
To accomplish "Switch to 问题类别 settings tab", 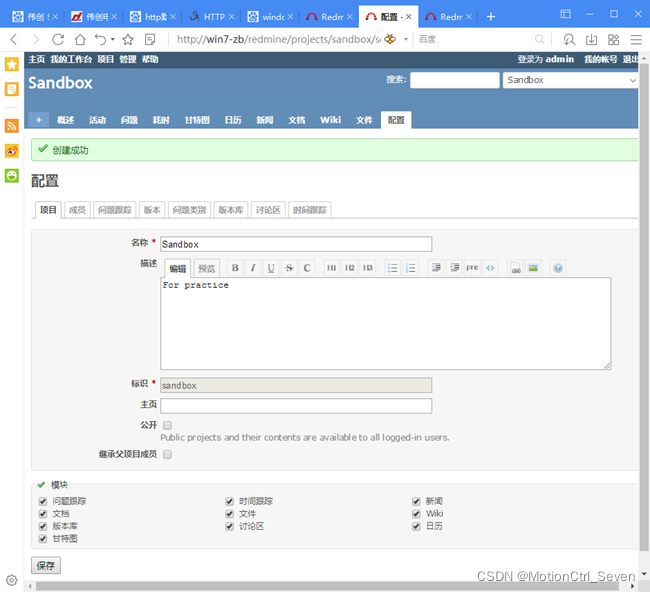I will click(x=189, y=210).
